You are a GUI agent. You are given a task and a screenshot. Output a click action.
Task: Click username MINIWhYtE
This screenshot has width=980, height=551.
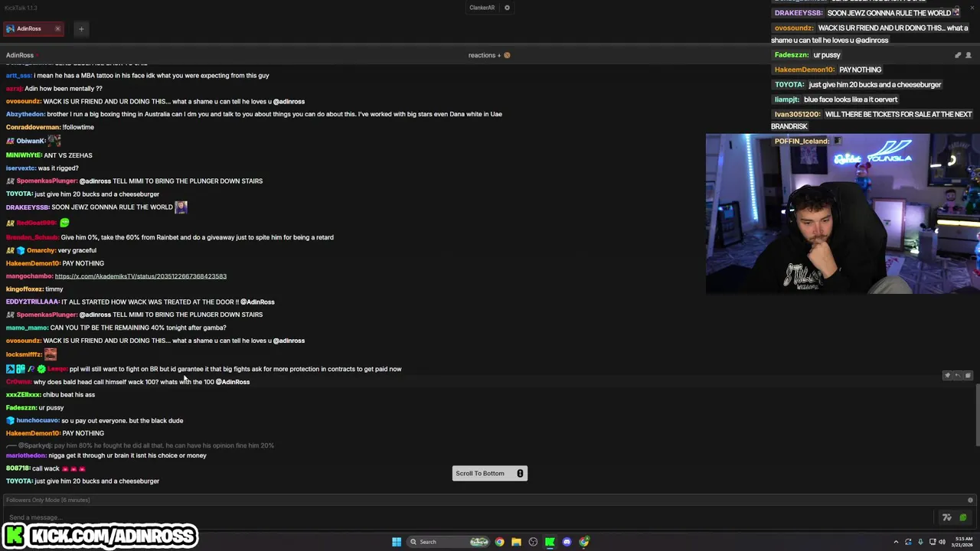pos(23,155)
